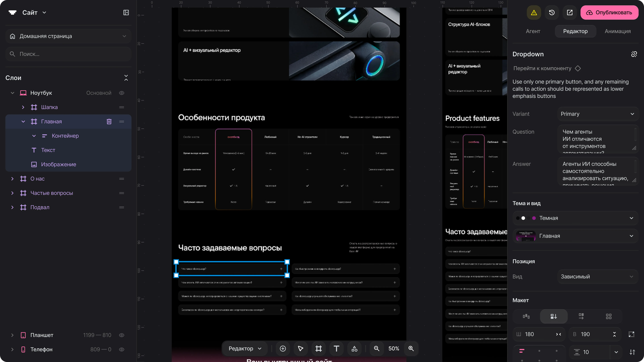
Task: Choose the vertical stack layout
Action: point(554,316)
